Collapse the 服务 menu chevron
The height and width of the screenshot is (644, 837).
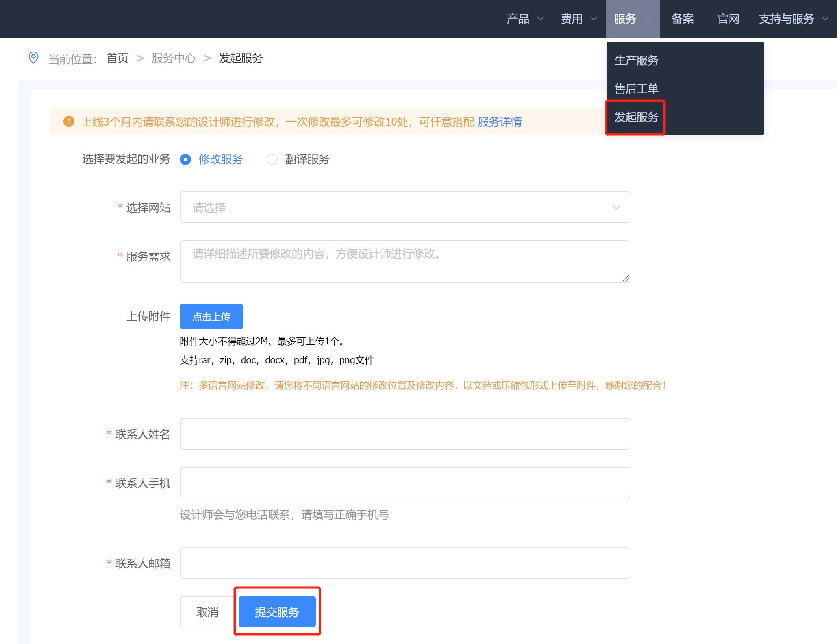tap(647, 19)
